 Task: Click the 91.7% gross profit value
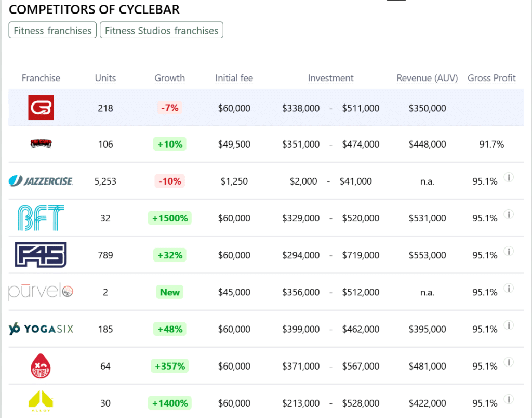click(491, 144)
